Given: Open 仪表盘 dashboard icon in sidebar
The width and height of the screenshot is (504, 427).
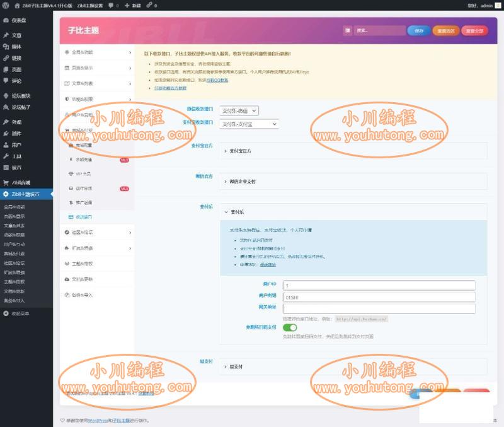Looking at the screenshot, I should [6, 20].
